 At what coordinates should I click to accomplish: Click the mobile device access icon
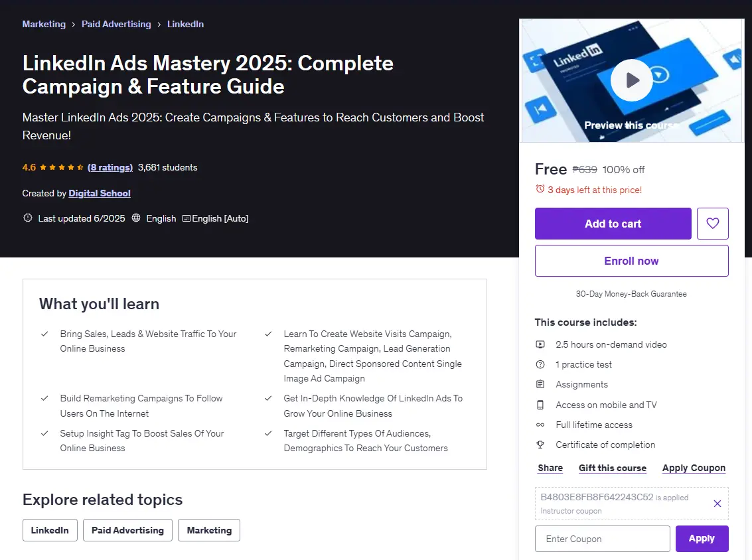coord(540,405)
